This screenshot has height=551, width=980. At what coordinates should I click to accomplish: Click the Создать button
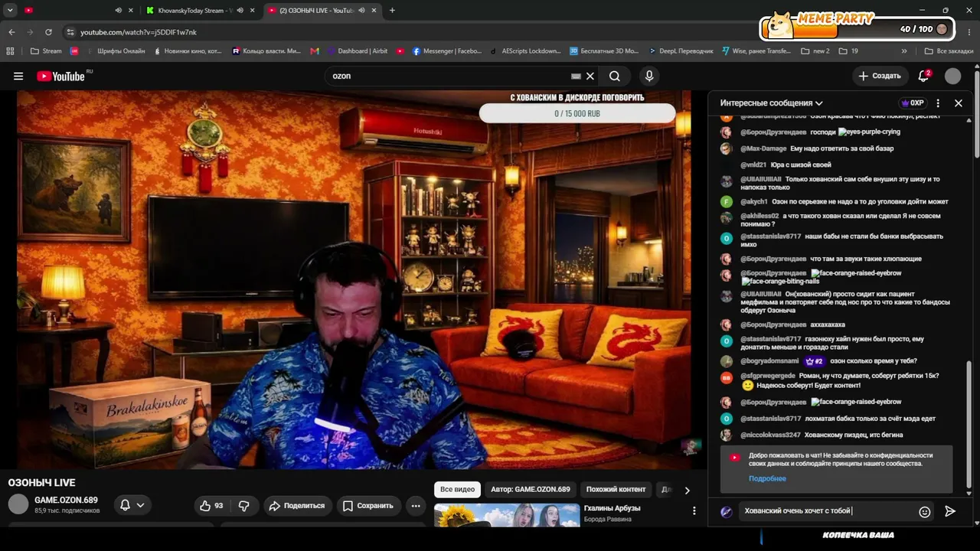(880, 76)
